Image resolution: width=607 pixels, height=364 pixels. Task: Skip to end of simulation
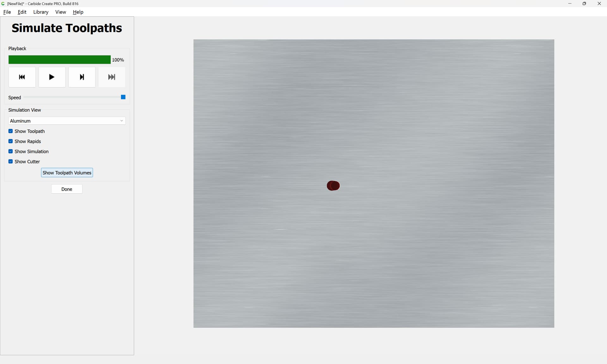pos(112,77)
